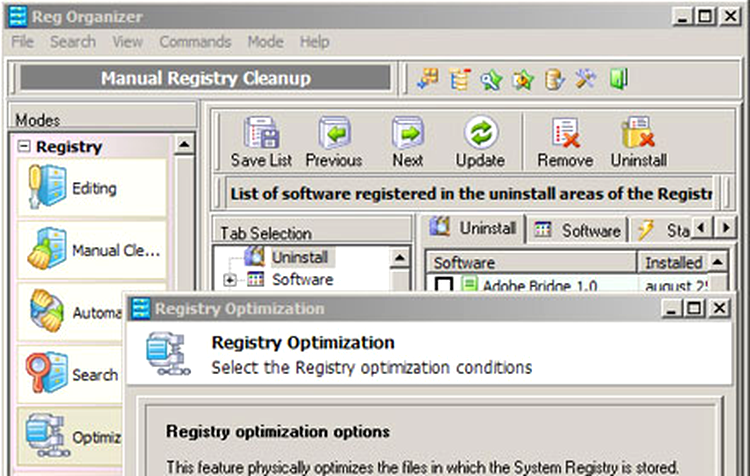This screenshot has width=750, height=476.
Task: Collapse the Registry modes section
Action: tap(24, 147)
